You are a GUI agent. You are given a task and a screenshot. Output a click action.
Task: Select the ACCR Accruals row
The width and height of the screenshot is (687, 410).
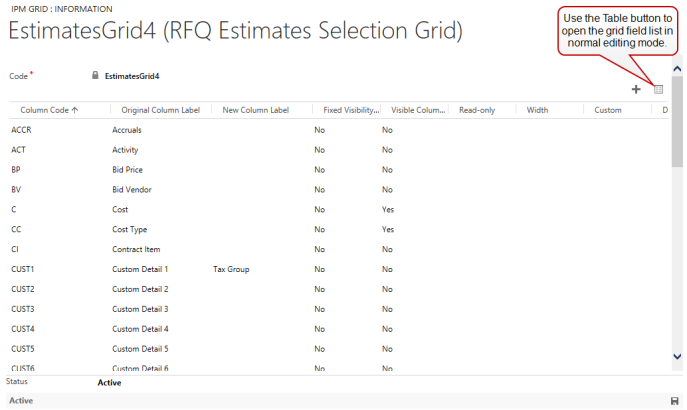coord(338,130)
